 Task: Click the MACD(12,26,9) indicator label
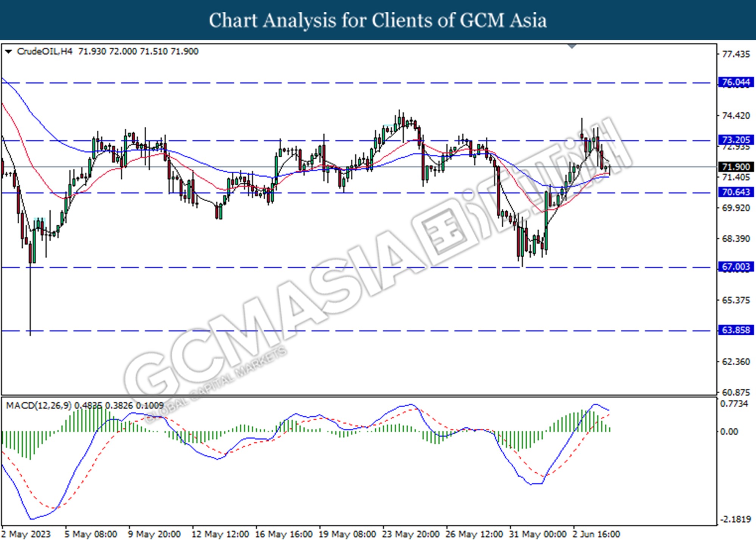tap(39, 406)
